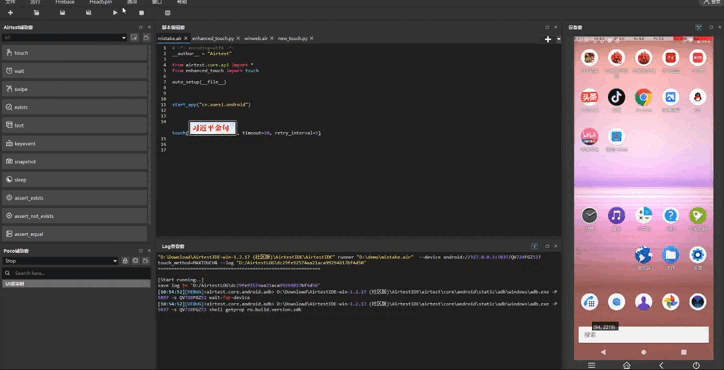The height and width of the screenshot is (370, 724).
Task: Add a sleep command
Action: [x=75, y=180]
